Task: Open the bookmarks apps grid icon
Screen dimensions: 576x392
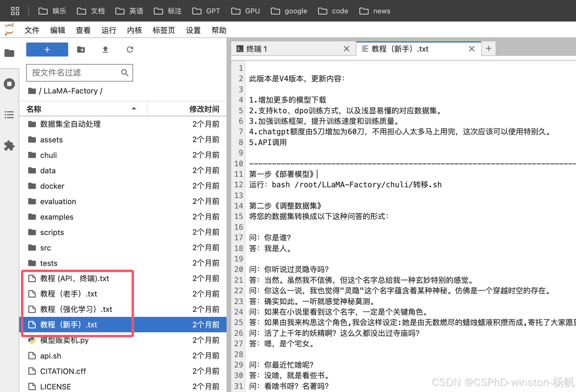Action: click(15, 11)
